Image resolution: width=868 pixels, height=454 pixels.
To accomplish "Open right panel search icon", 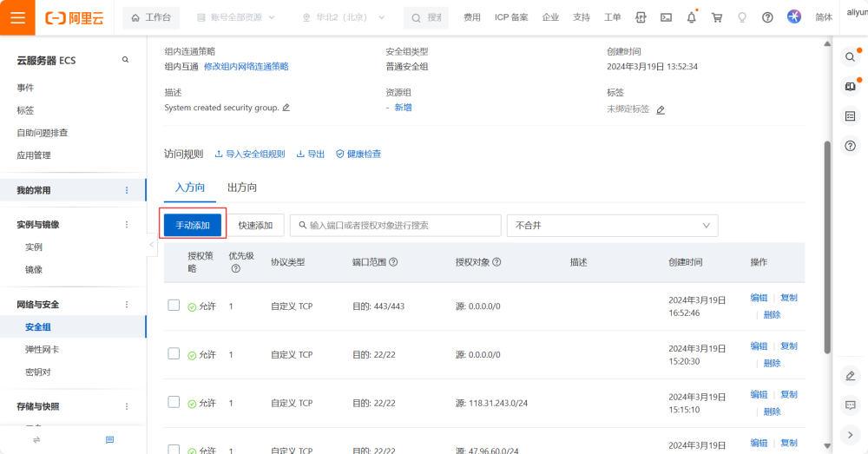I will [851, 56].
